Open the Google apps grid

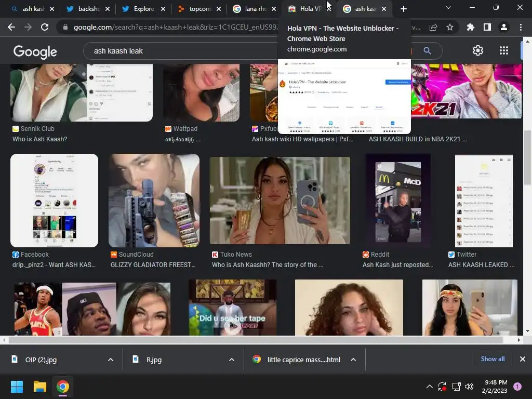pyautogui.click(x=504, y=50)
